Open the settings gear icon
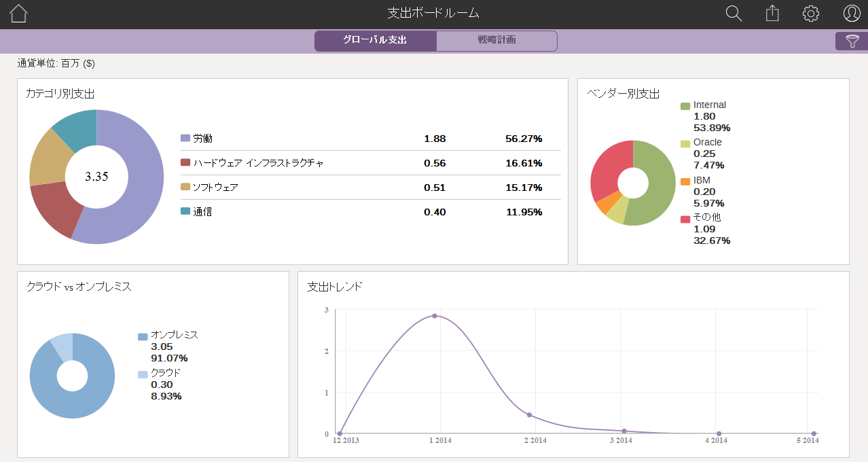This screenshot has height=462, width=868. (x=811, y=14)
